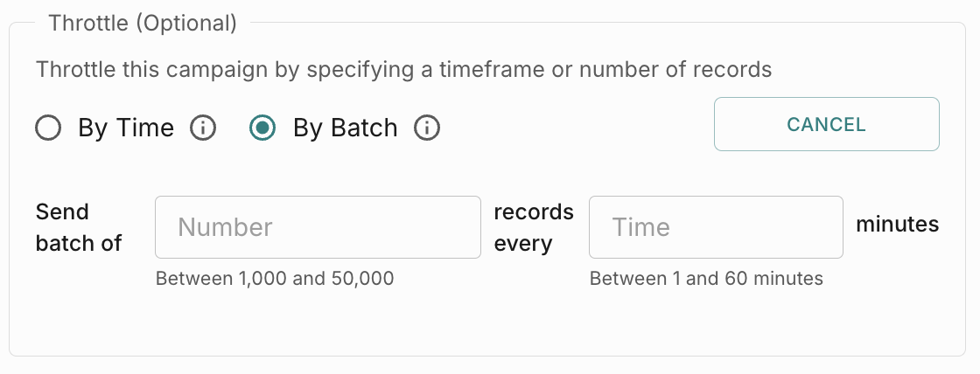Click into the Time minutes field
The image size is (980, 374).
point(716,227)
